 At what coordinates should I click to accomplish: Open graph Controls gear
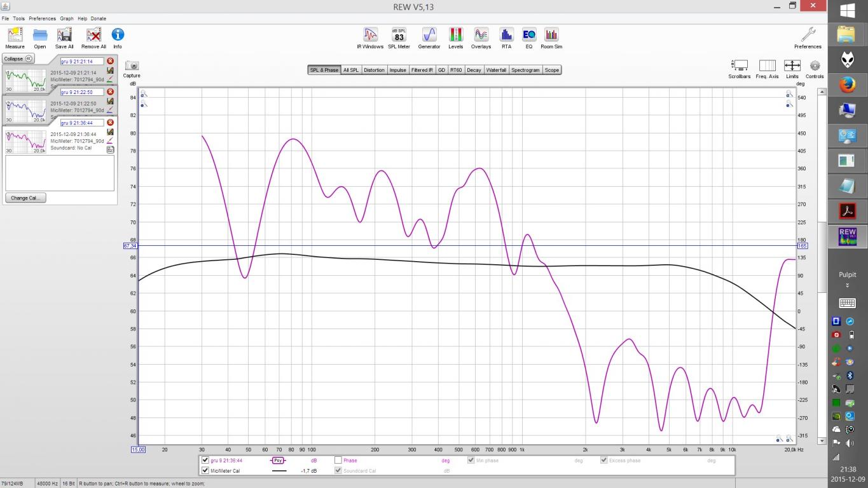tap(815, 69)
